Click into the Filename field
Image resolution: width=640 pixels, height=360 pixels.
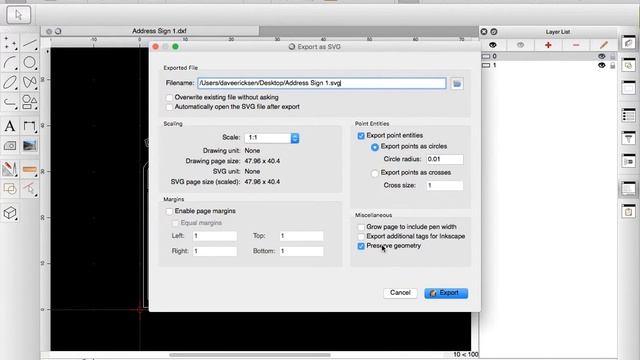(322, 83)
